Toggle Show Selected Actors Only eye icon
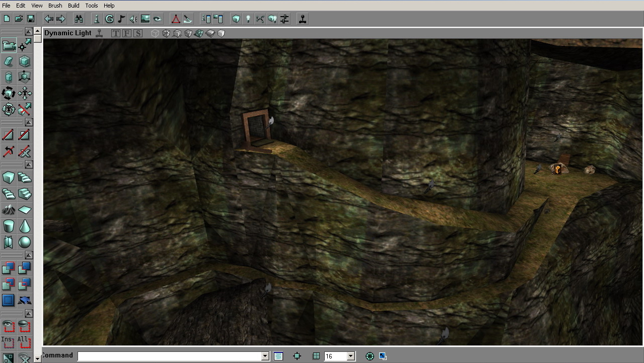 point(9,326)
